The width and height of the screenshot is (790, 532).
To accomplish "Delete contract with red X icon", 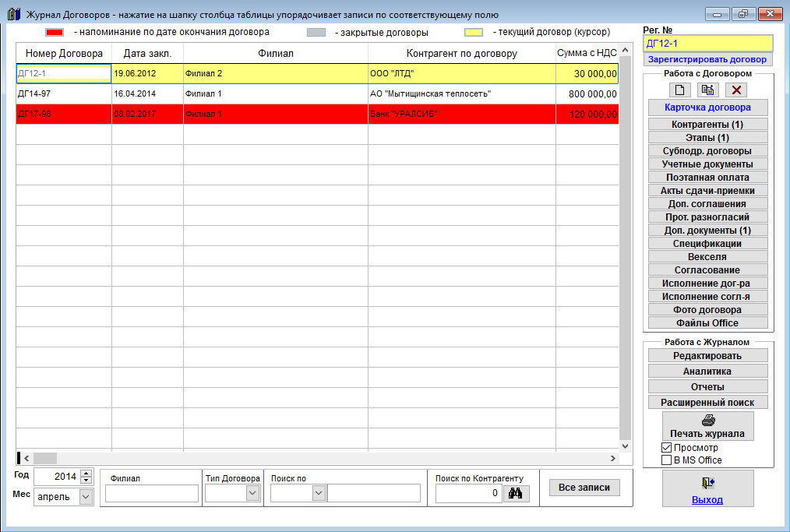I will click(x=736, y=90).
